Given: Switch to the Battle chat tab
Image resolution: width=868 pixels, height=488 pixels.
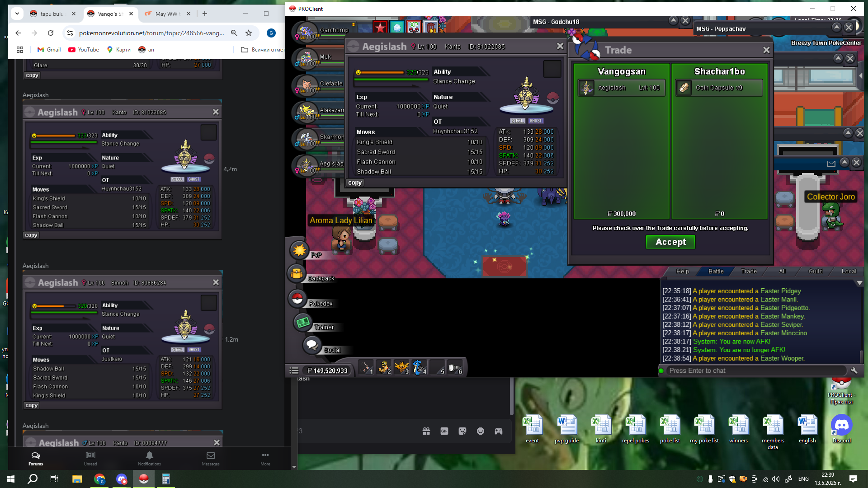Looking at the screenshot, I should (x=716, y=271).
